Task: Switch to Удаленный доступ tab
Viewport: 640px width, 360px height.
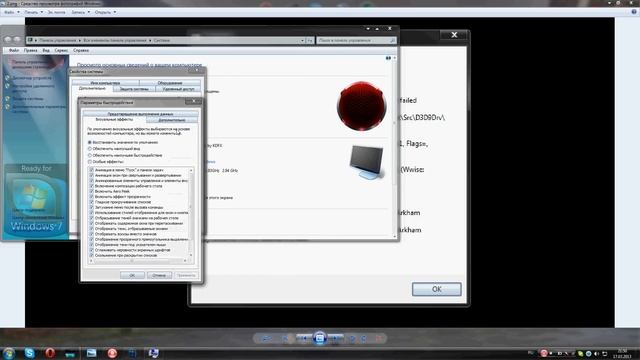Action: [178, 89]
